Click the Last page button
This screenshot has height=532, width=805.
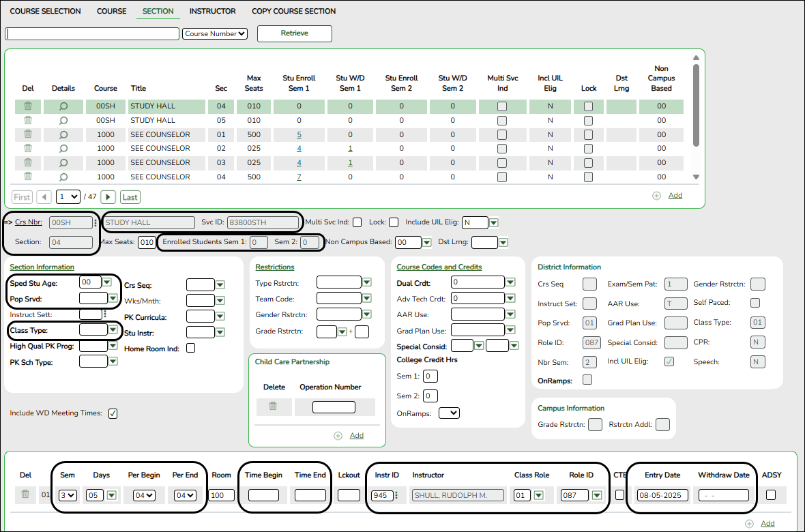[x=130, y=197]
